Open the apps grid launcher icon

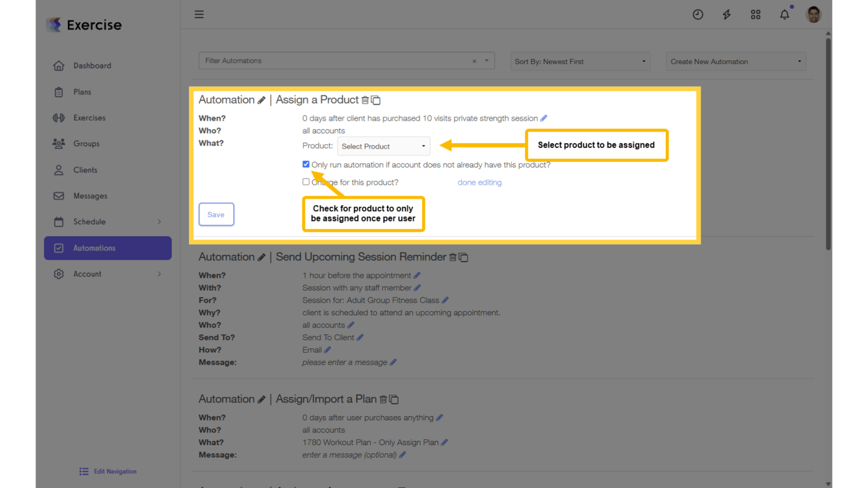756,14
